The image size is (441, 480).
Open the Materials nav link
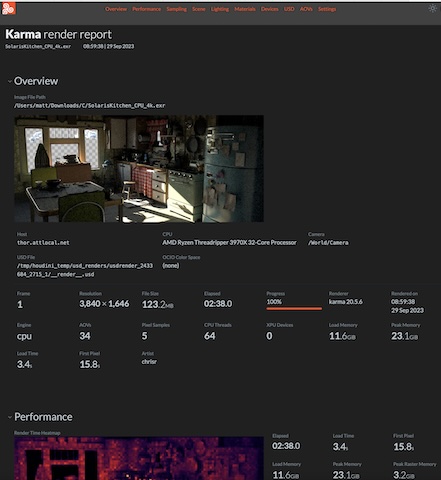(x=245, y=9)
